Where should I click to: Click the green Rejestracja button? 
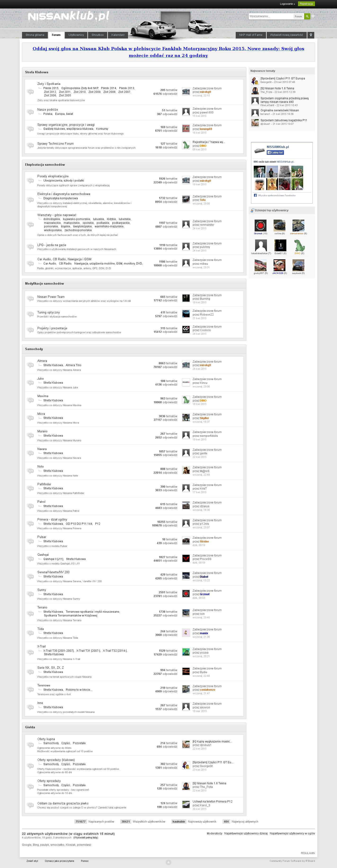(x=306, y=4)
